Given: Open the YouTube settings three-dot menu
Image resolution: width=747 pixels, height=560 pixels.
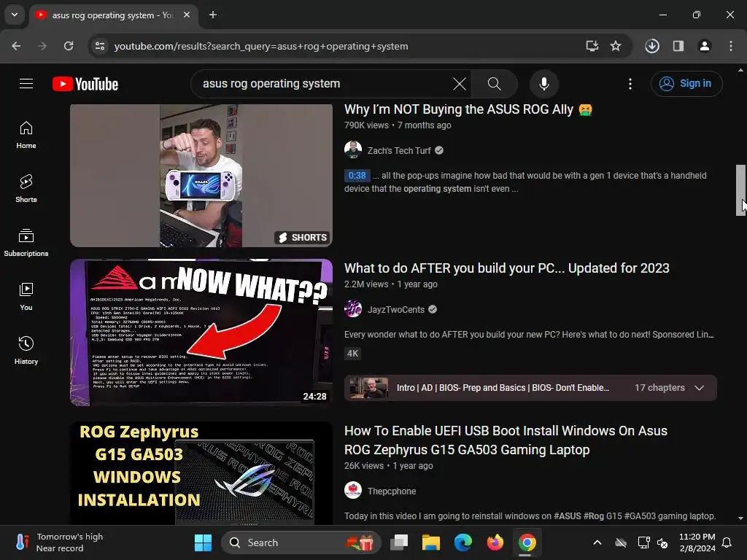Looking at the screenshot, I should click(630, 84).
